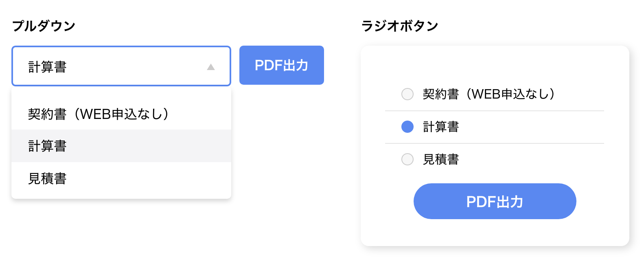Click the PDF出力 label text on the rounded button
644x277 pixels.
[x=495, y=201]
